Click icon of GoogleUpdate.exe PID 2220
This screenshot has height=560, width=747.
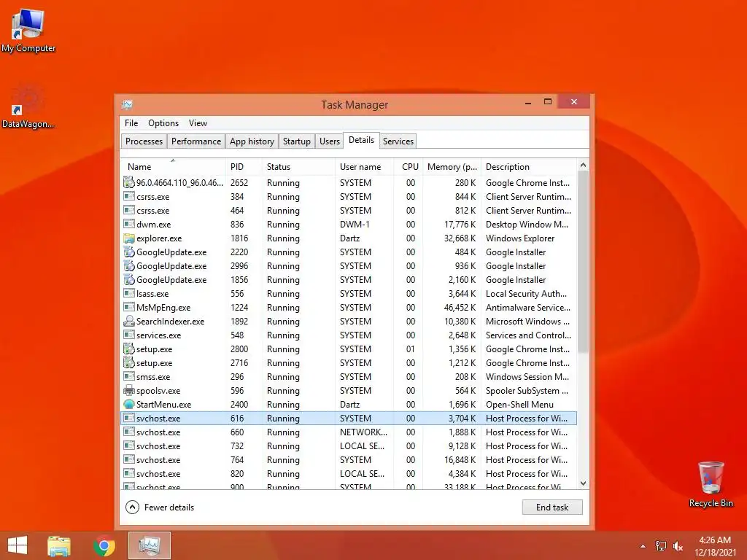click(x=128, y=252)
